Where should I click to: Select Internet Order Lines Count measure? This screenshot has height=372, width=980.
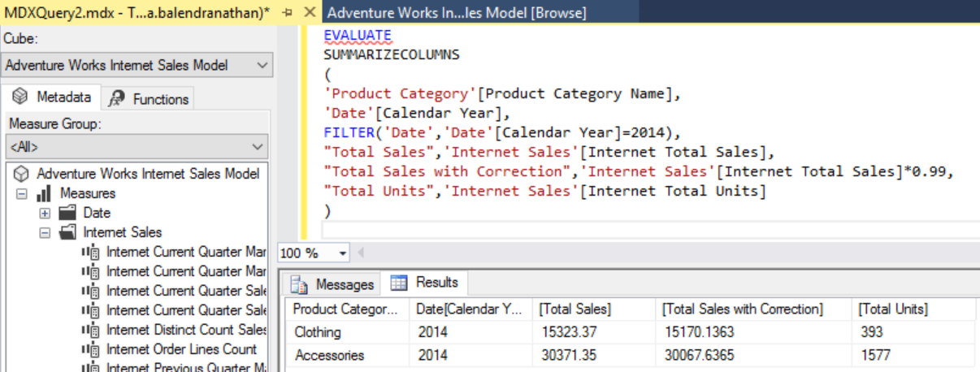point(181,349)
